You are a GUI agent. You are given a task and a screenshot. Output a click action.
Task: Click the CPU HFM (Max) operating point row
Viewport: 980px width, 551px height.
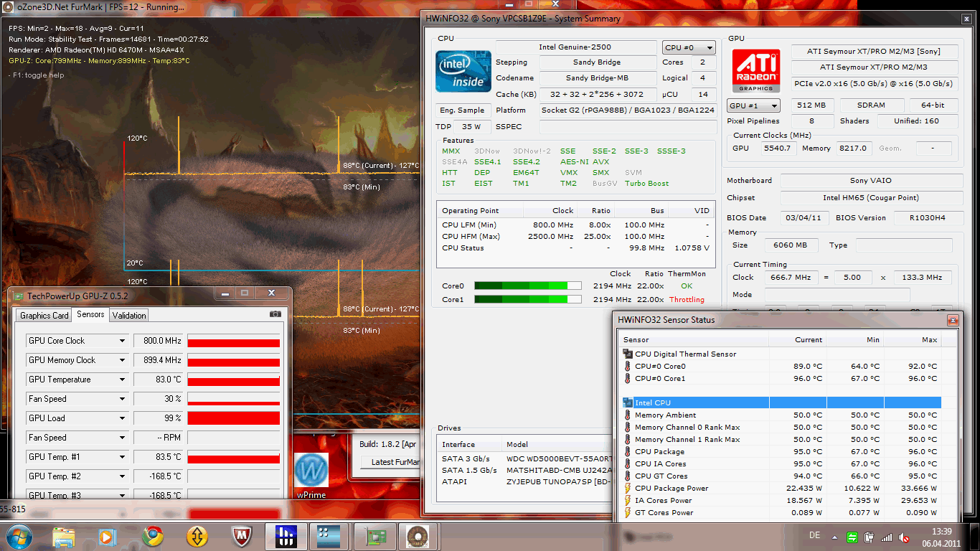point(575,237)
